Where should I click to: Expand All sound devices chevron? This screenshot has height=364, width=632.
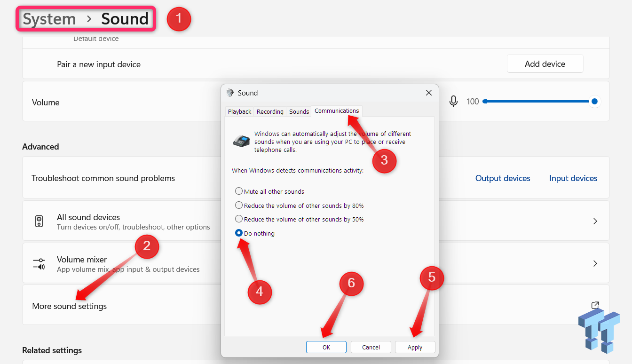595,221
